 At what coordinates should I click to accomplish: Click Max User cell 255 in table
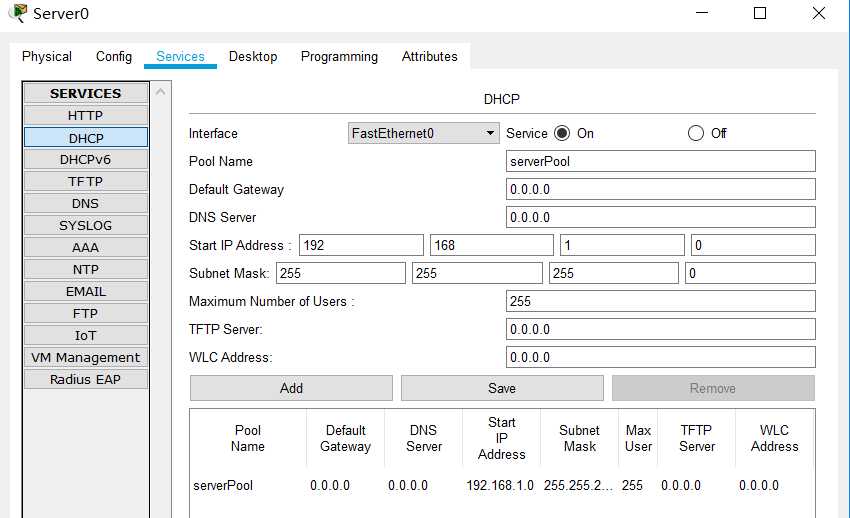click(632, 485)
